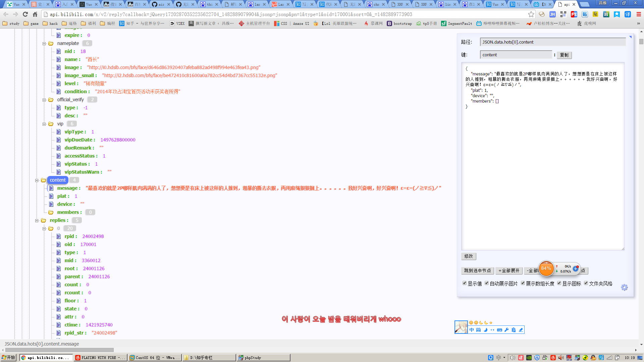Disable the 文件夹风格 checkbox
This screenshot has height=362, width=644.
point(586,283)
